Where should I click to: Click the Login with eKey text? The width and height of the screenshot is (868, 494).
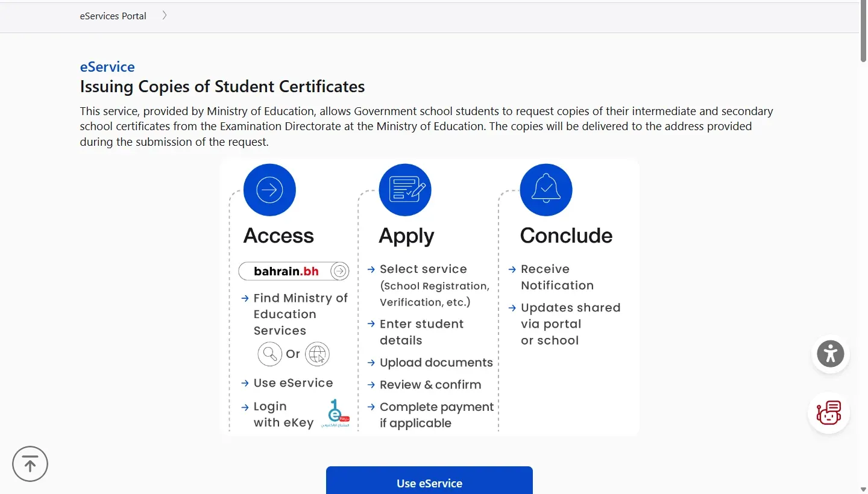pos(283,414)
